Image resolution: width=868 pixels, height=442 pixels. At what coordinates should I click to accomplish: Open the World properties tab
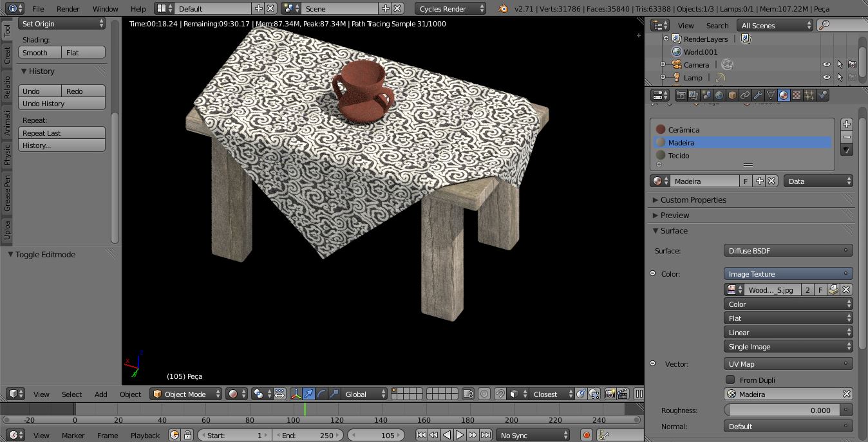point(719,95)
